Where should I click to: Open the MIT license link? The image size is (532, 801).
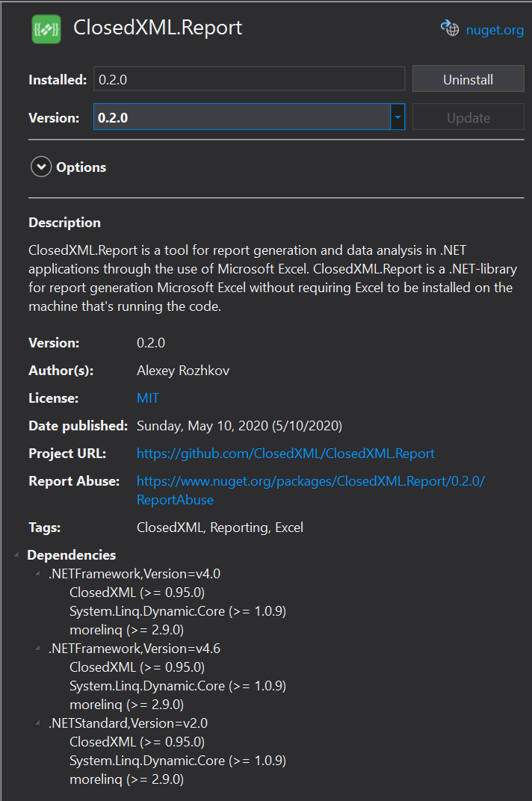(148, 398)
